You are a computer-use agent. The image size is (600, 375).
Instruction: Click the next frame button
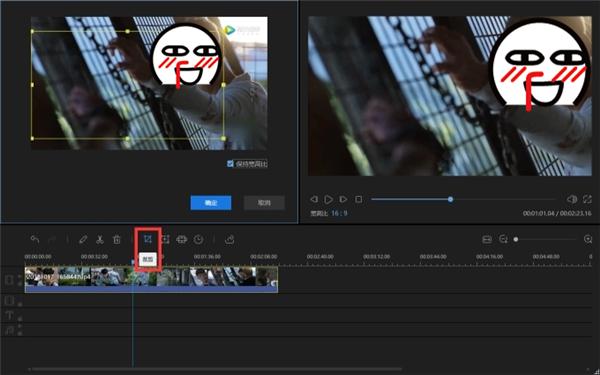pyautogui.click(x=343, y=199)
